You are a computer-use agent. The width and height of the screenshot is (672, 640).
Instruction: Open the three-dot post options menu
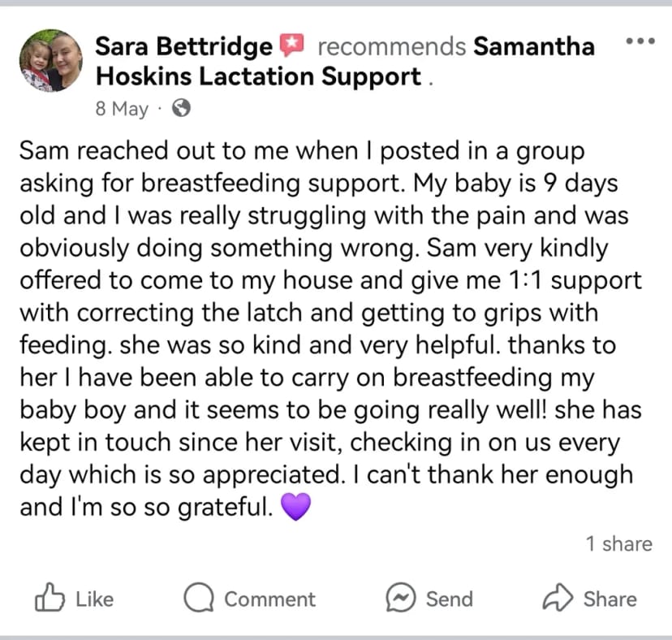coord(640,41)
